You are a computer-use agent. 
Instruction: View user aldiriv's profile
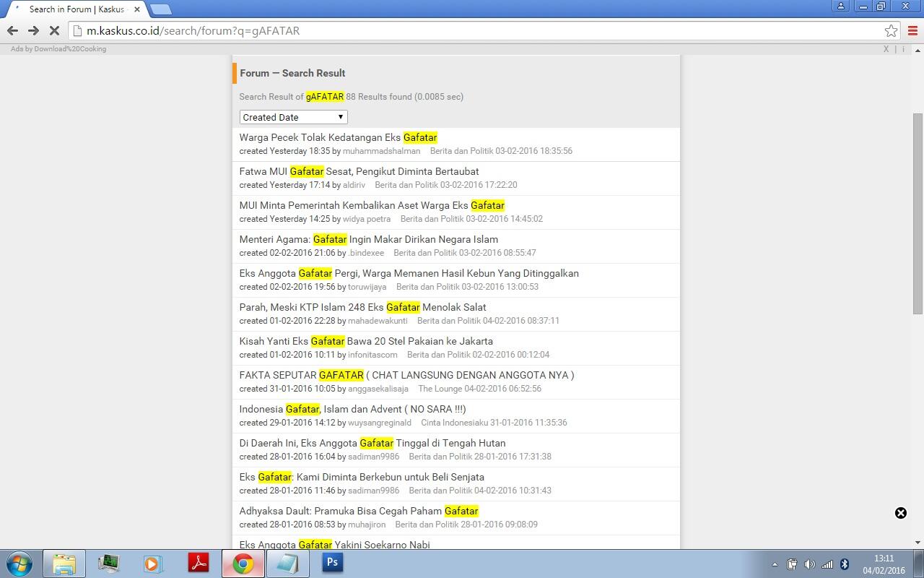click(x=354, y=185)
